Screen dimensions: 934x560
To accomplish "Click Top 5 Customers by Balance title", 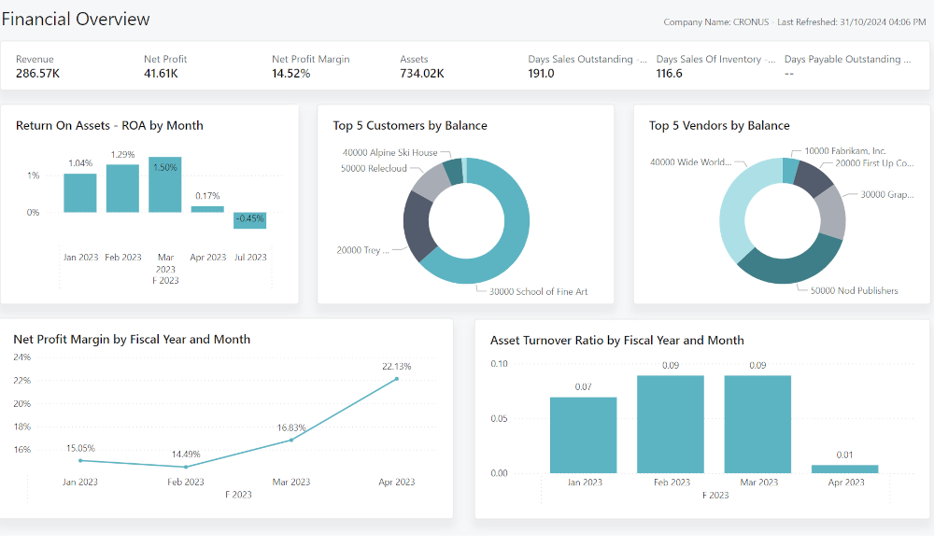I will (410, 126).
